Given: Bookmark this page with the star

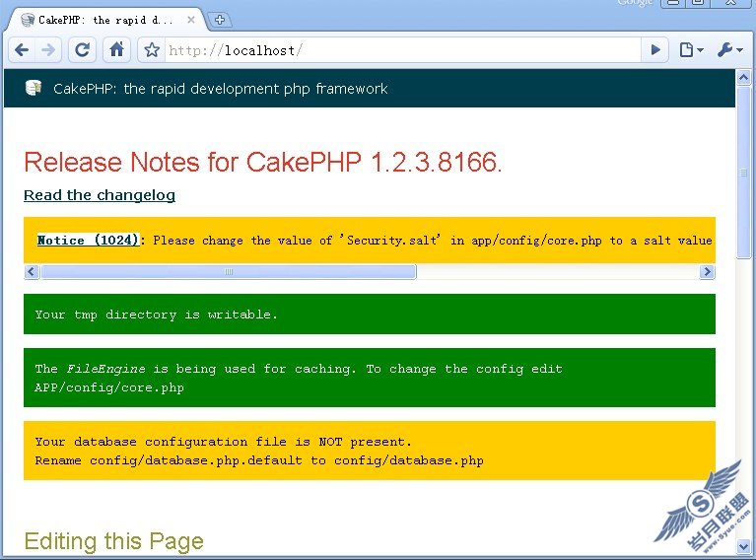Looking at the screenshot, I should pos(152,49).
